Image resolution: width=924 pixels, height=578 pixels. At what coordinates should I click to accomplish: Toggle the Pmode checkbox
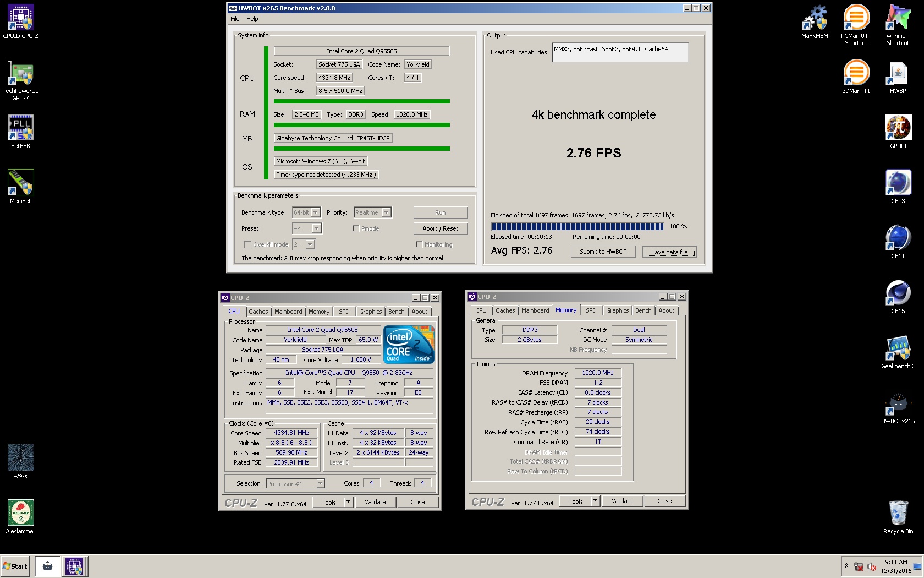tap(356, 228)
